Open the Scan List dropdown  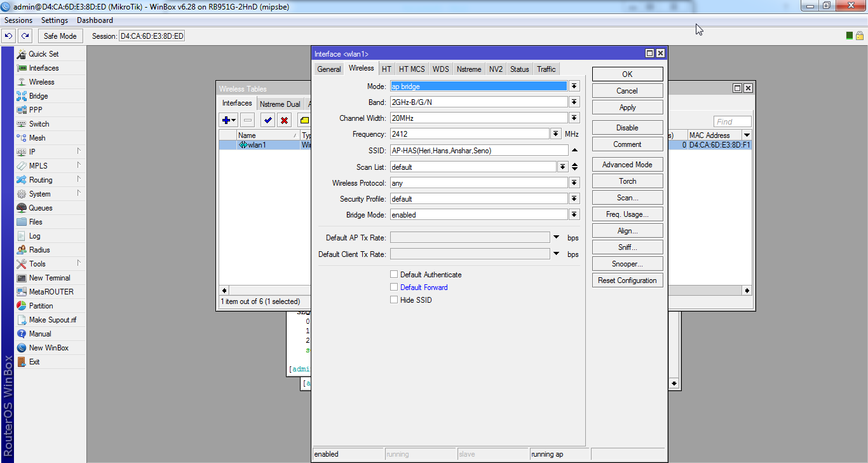click(x=562, y=167)
